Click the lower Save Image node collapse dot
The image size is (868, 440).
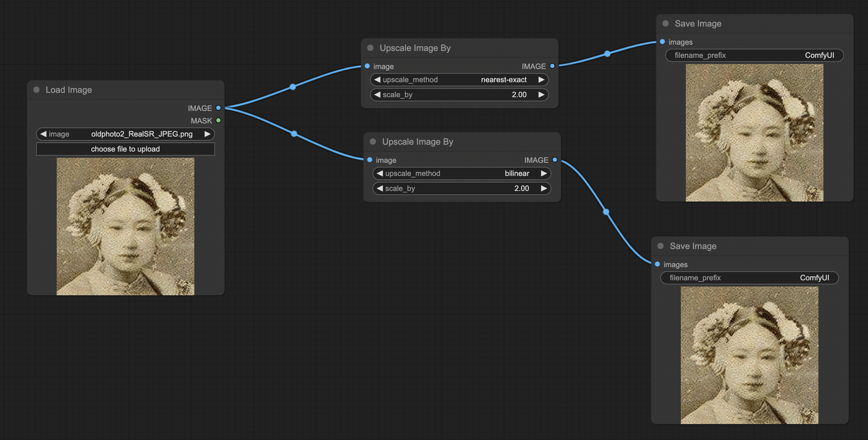click(x=660, y=246)
